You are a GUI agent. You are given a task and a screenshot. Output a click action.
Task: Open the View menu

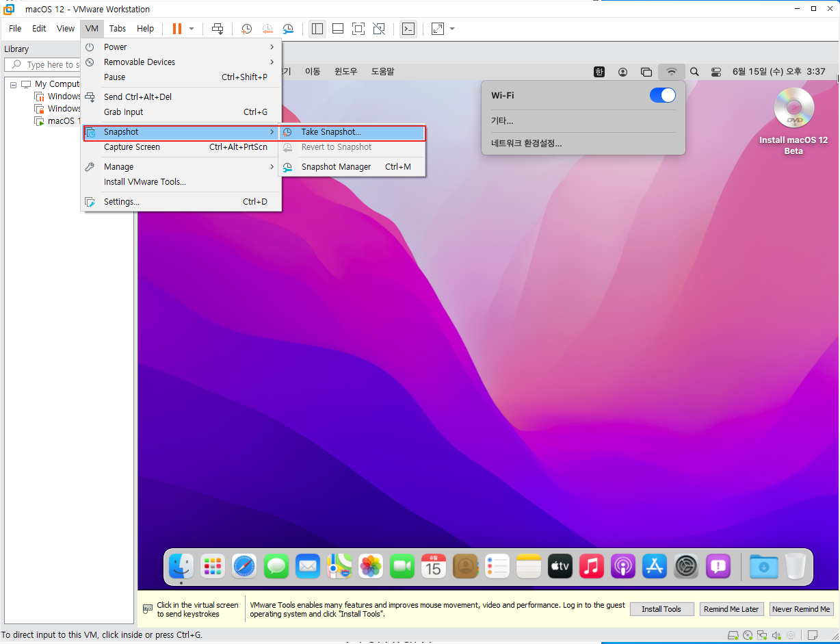(66, 29)
